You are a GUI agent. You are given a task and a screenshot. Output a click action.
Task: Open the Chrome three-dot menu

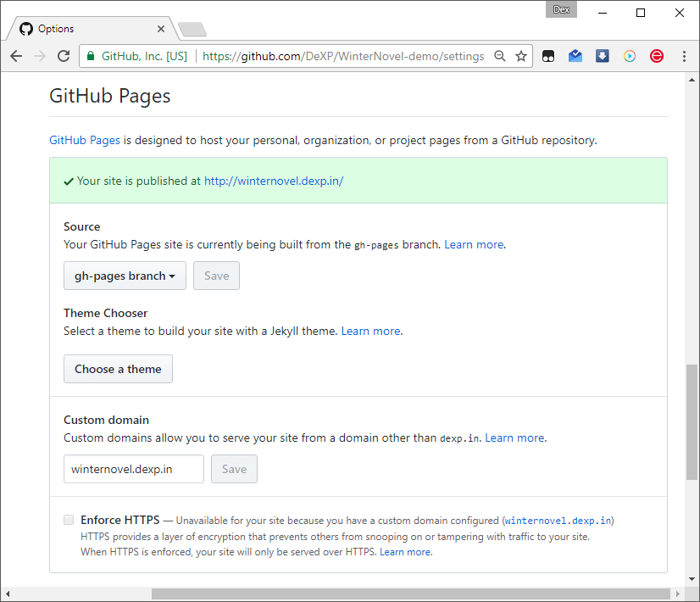pyautogui.click(x=684, y=55)
